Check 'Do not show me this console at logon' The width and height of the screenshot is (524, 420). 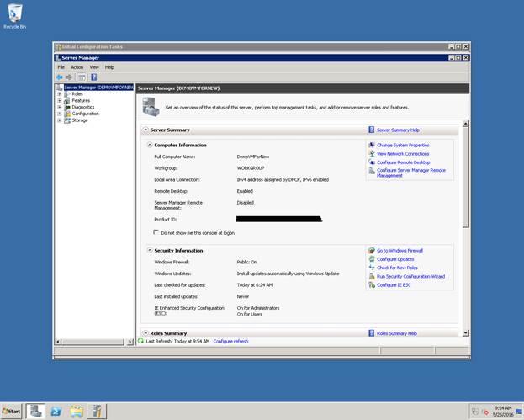[x=156, y=232]
